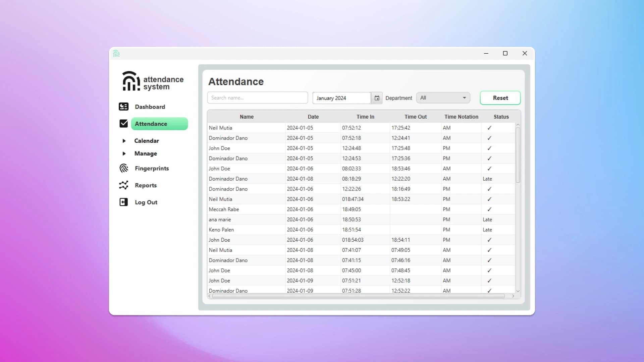Screen dimensions: 644x362
Task: Click the Attendance checkmark icon in sidebar
Action: point(123,124)
